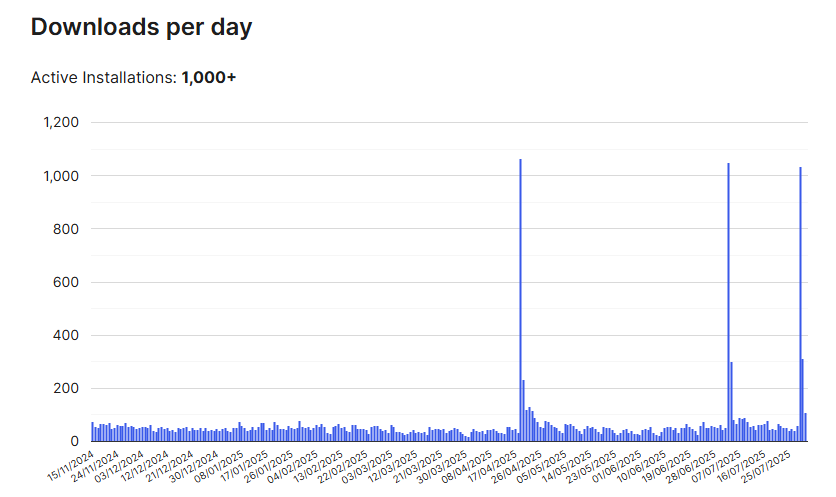This screenshot has height=497, width=836.
Task: Select the 800 y-axis label
Action: [65, 229]
